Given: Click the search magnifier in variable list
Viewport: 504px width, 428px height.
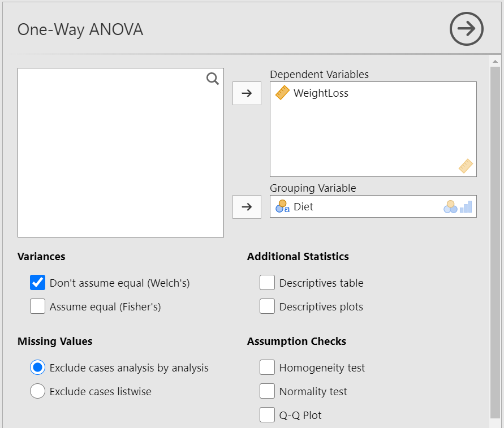Looking at the screenshot, I should coord(213,79).
